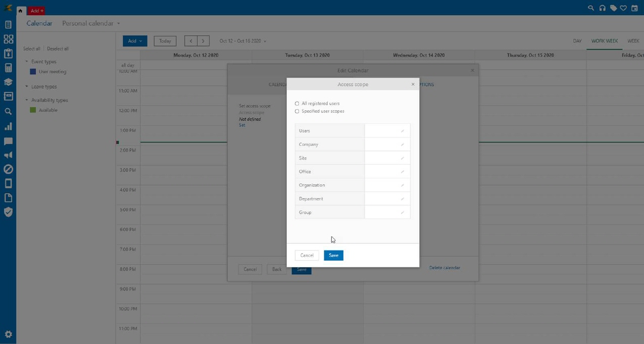
Task: Click Cancel in Access scope dialog
Action: click(307, 256)
